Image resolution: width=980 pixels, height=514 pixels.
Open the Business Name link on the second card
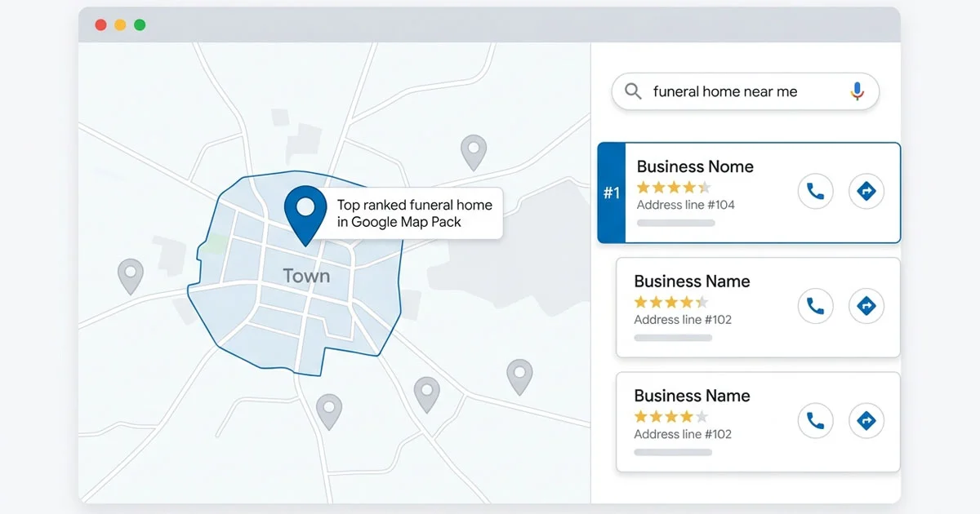point(692,281)
